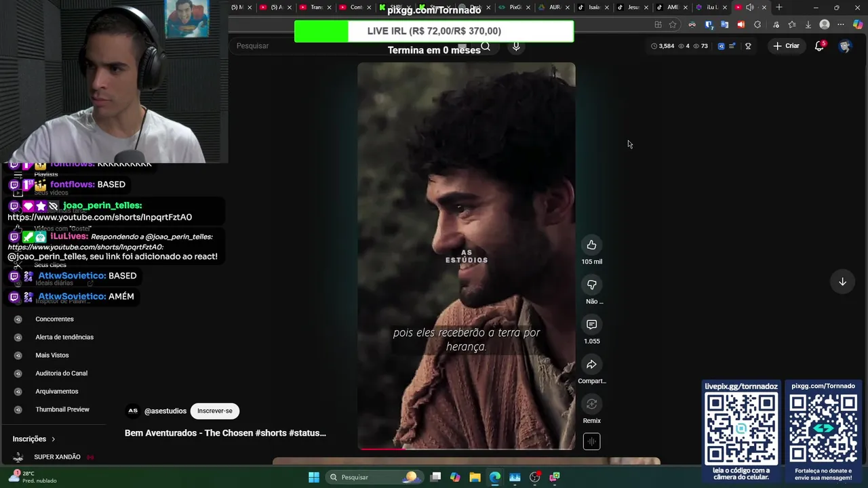Click the views counter 3,584
The height and width of the screenshot is (488, 868).
663,46
